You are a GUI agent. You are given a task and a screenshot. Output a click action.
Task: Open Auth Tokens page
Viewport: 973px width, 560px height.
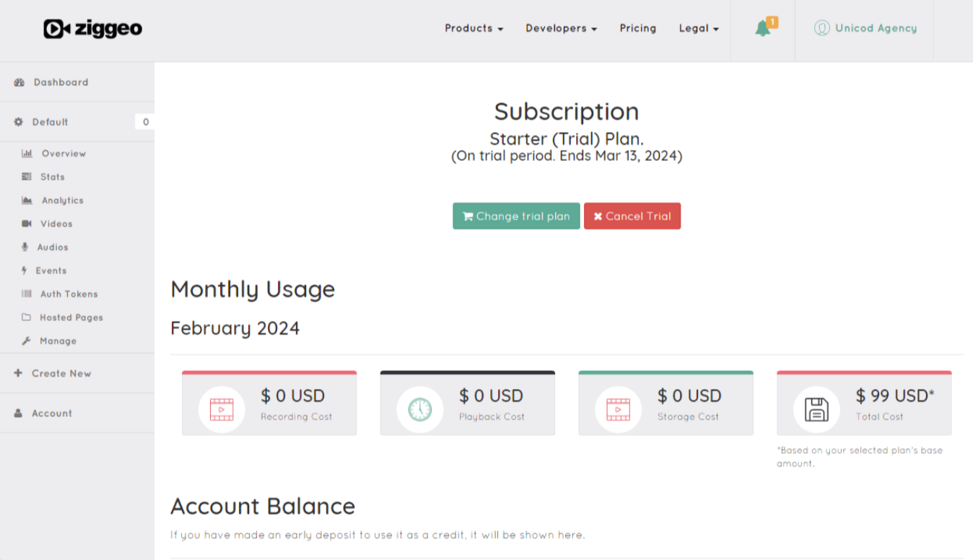(x=69, y=294)
